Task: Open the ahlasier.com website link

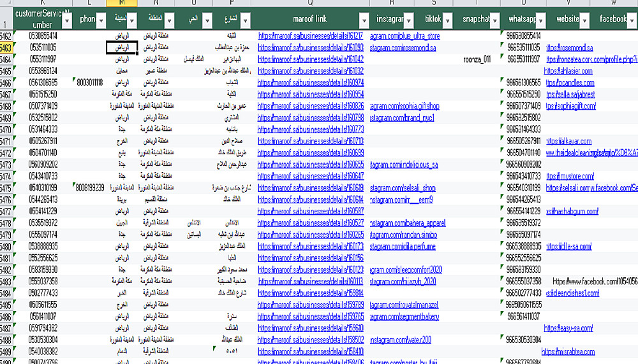Action: (x=568, y=71)
